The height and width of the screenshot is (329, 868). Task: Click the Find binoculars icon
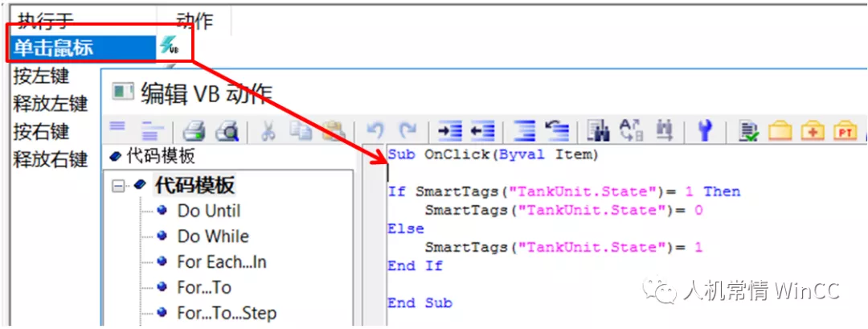[x=598, y=131]
